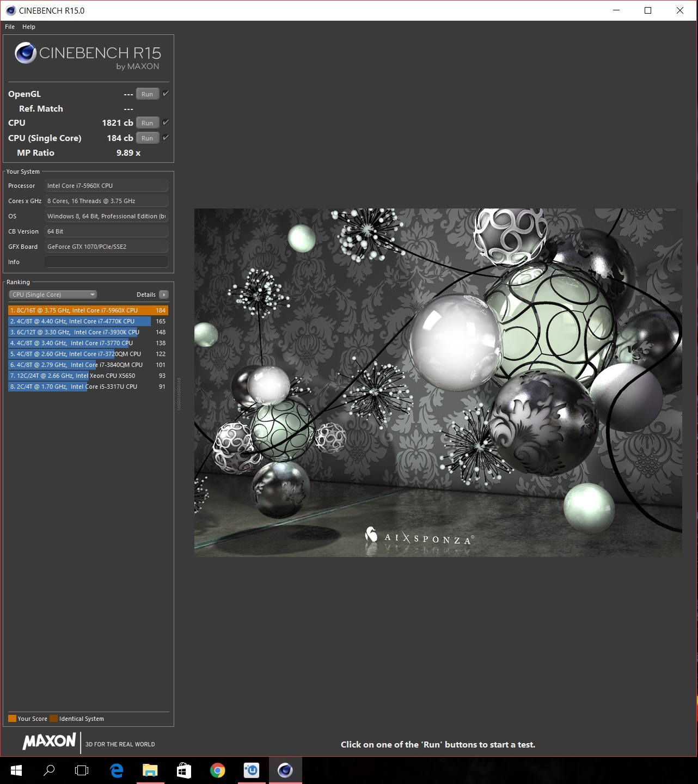Select the i7-3840QM ranking row
The height and width of the screenshot is (784, 698).
tap(88, 365)
